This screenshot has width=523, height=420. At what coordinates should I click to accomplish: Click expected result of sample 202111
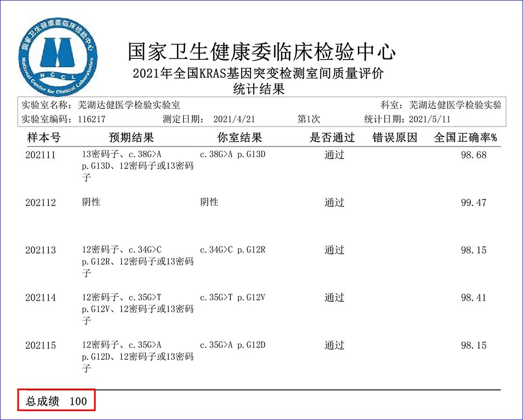point(138,166)
